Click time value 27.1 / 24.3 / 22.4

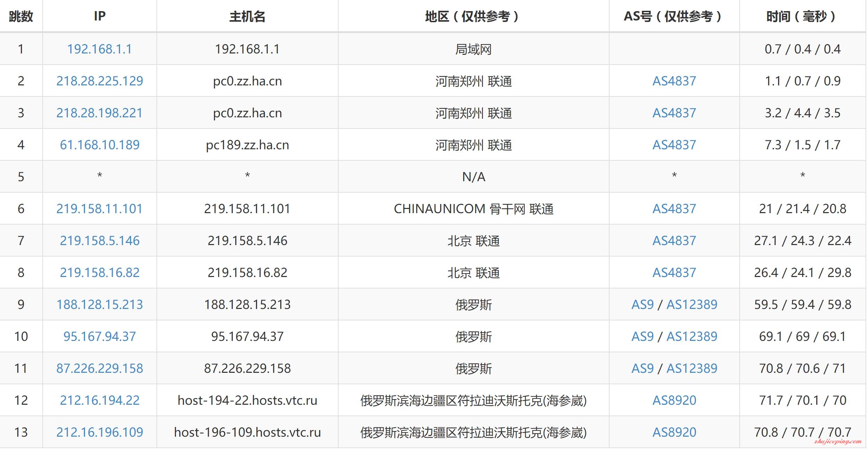[x=802, y=241]
